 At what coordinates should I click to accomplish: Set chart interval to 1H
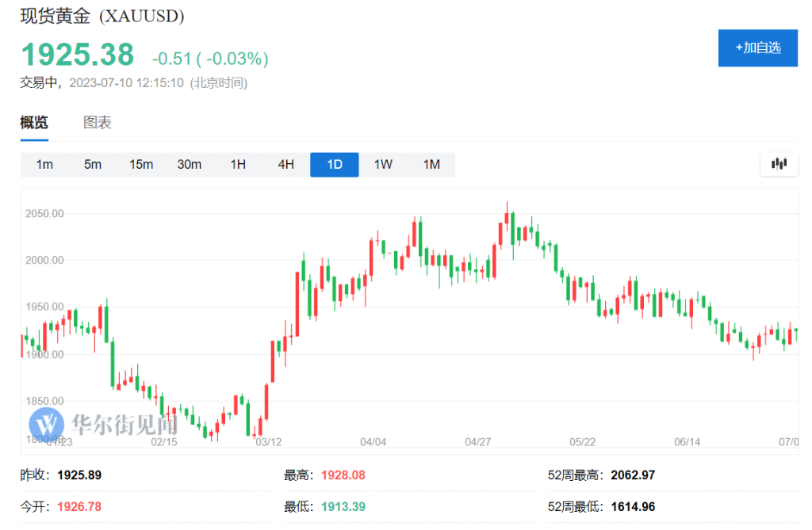click(238, 165)
